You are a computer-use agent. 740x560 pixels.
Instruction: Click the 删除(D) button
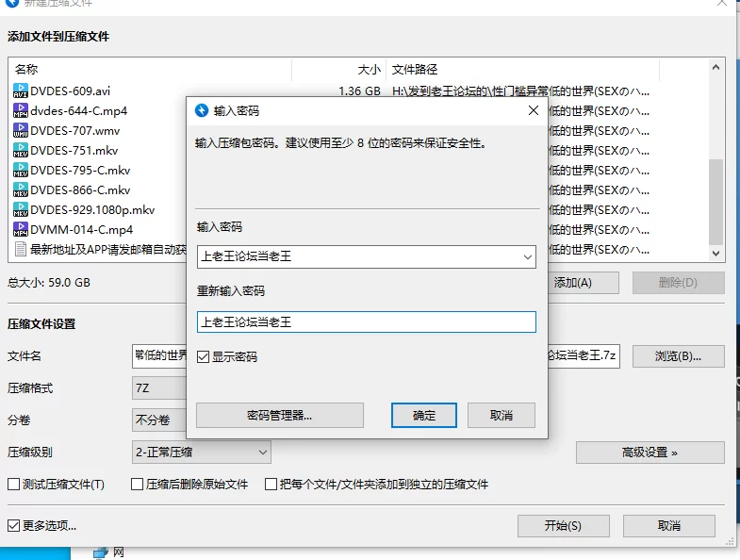[678, 283]
